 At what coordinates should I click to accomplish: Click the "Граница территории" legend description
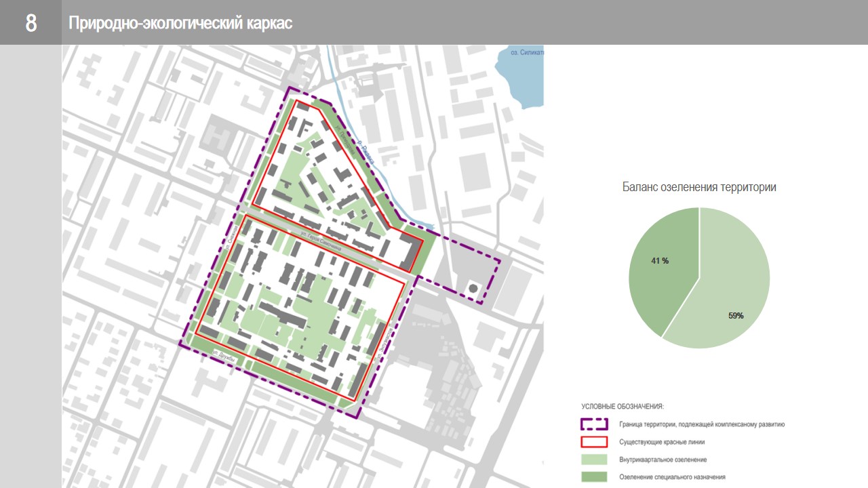(x=702, y=425)
